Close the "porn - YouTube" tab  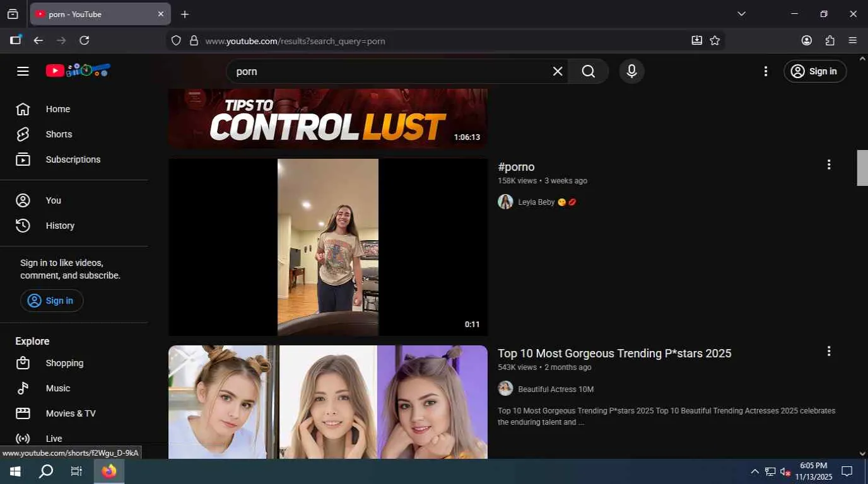161,14
